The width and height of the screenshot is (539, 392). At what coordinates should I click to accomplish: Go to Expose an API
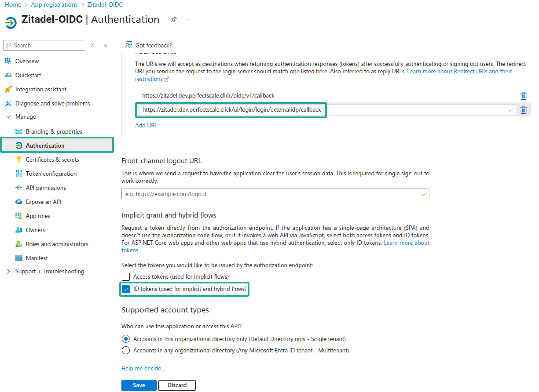point(44,202)
